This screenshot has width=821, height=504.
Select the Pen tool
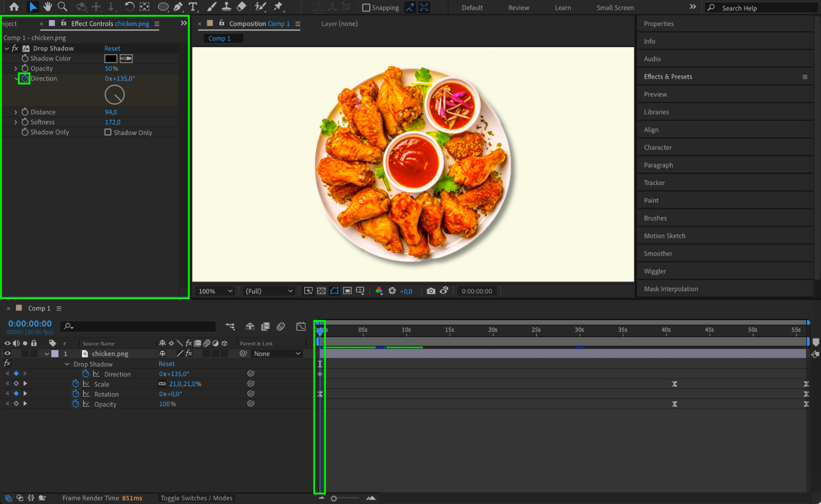(178, 7)
